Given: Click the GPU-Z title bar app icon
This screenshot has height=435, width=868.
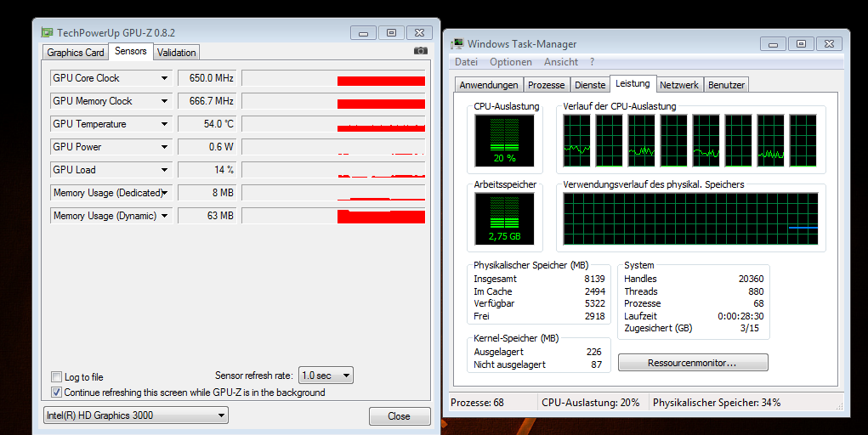Looking at the screenshot, I should (48, 32).
